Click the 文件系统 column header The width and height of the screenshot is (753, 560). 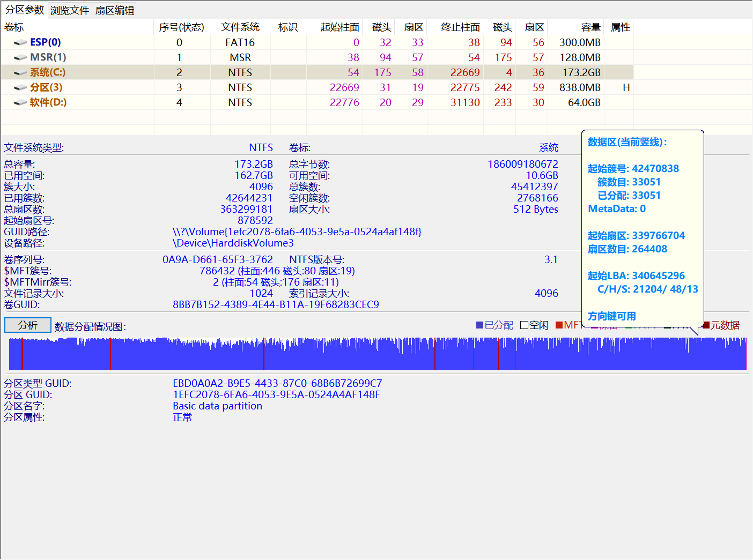[x=240, y=27]
